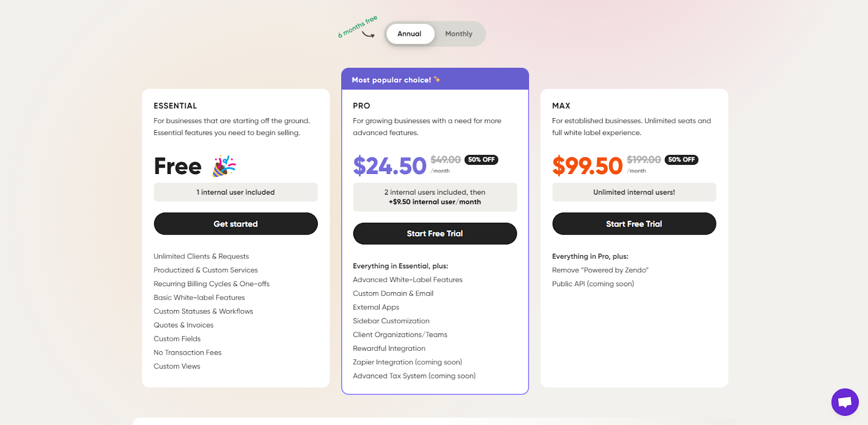
Task: Start Free Trial on the Max plan
Action: [x=634, y=223]
